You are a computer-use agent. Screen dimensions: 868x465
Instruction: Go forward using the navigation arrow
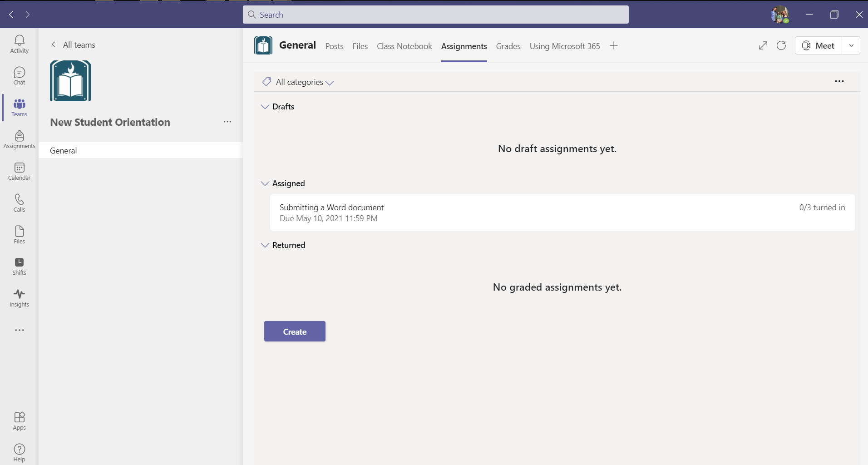[28, 15]
